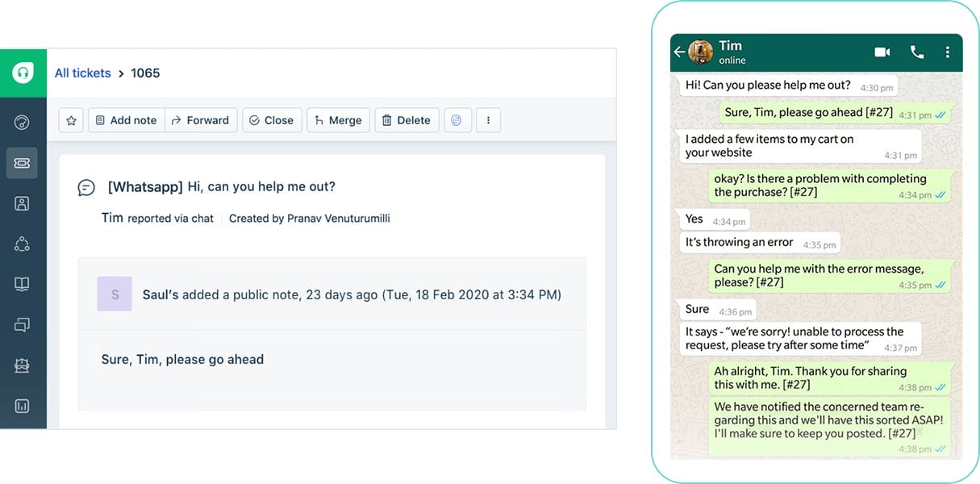
Task: Open the Forums chat icon in sidebar
Action: point(23,323)
